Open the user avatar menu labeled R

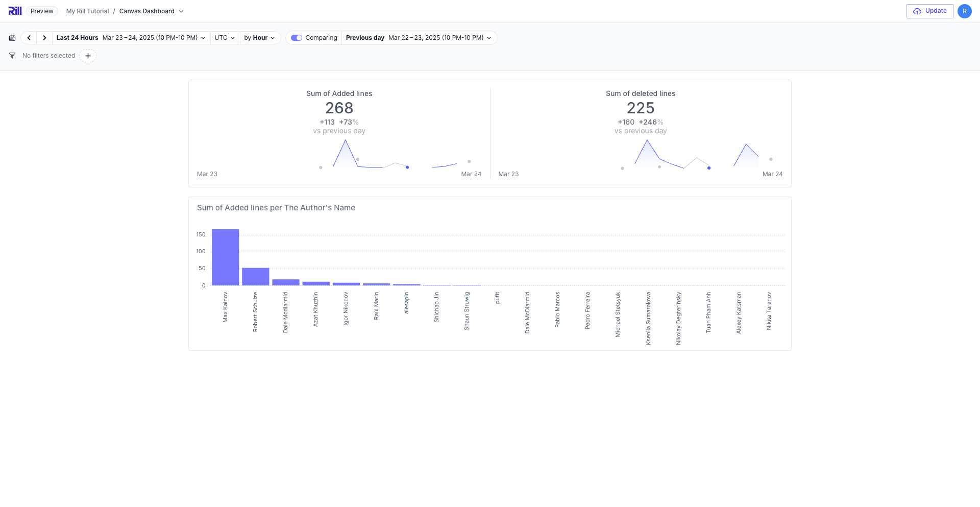click(964, 11)
